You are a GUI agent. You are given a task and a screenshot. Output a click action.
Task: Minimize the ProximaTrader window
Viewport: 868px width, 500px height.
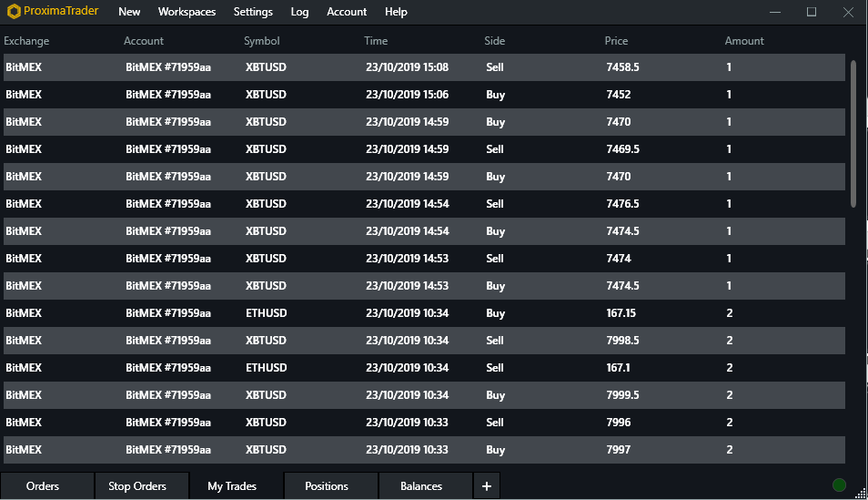tap(775, 12)
